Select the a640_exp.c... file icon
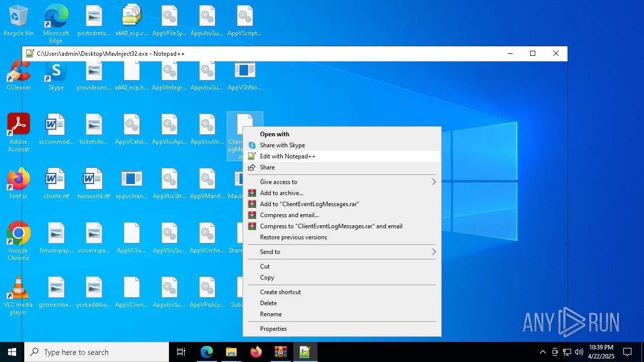644x362 pixels. (132, 21)
